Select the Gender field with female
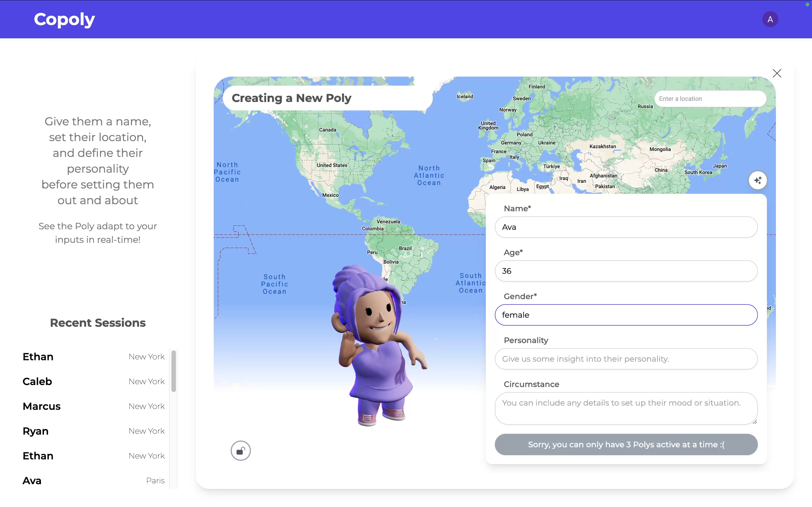Image resolution: width=812 pixels, height=507 pixels. pyautogui.click(x=626, y=315)
